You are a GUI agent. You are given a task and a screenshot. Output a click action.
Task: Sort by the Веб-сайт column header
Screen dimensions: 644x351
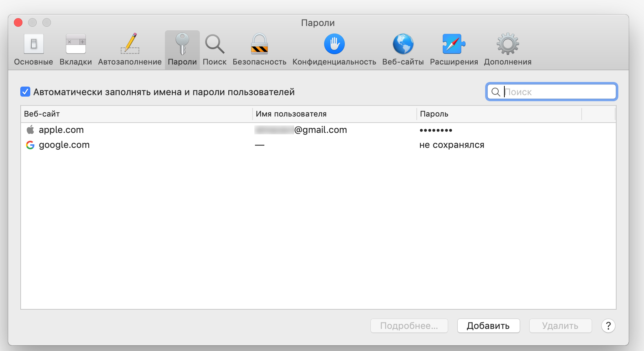coord(136,114)
